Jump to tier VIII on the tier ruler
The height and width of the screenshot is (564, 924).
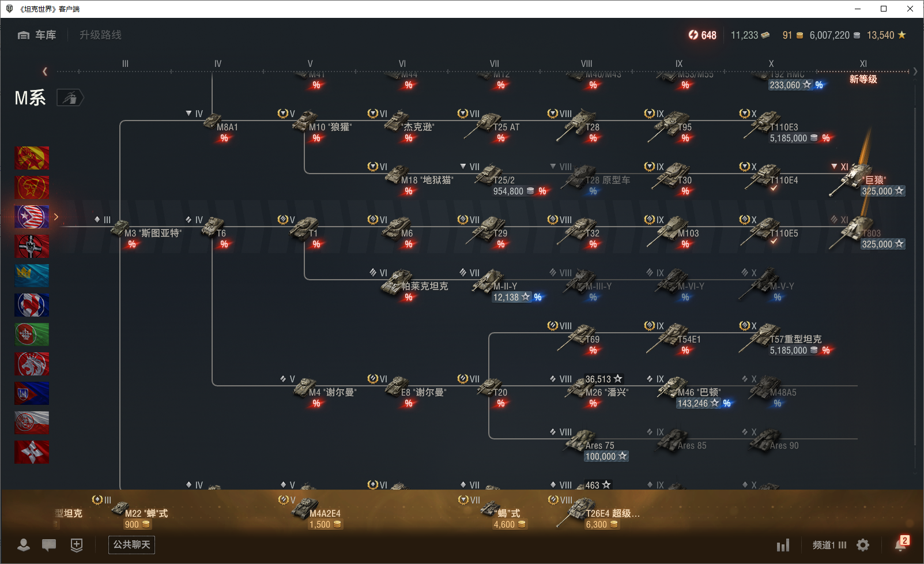point(587,63)
